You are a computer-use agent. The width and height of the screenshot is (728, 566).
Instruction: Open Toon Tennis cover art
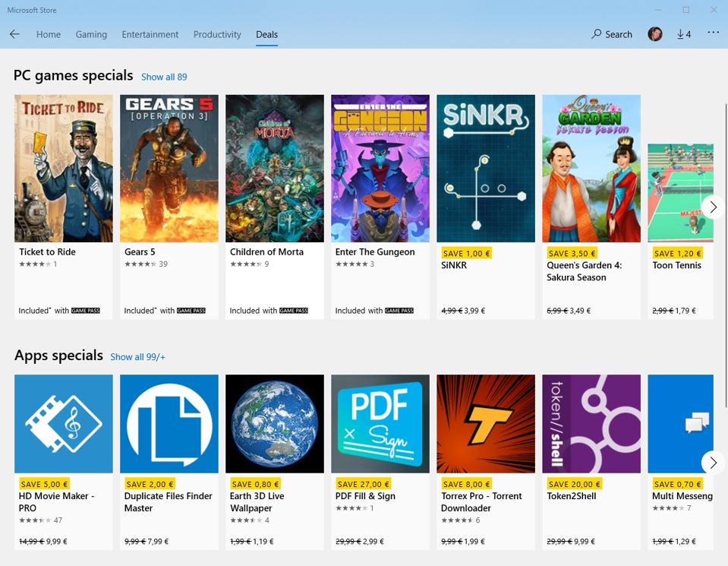pos(680,193)
